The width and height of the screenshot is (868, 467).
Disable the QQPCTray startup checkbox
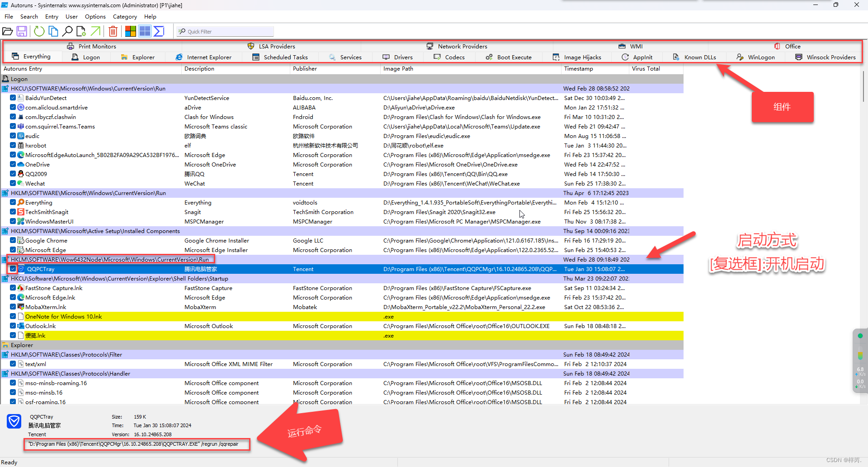[x=13, y=269]
